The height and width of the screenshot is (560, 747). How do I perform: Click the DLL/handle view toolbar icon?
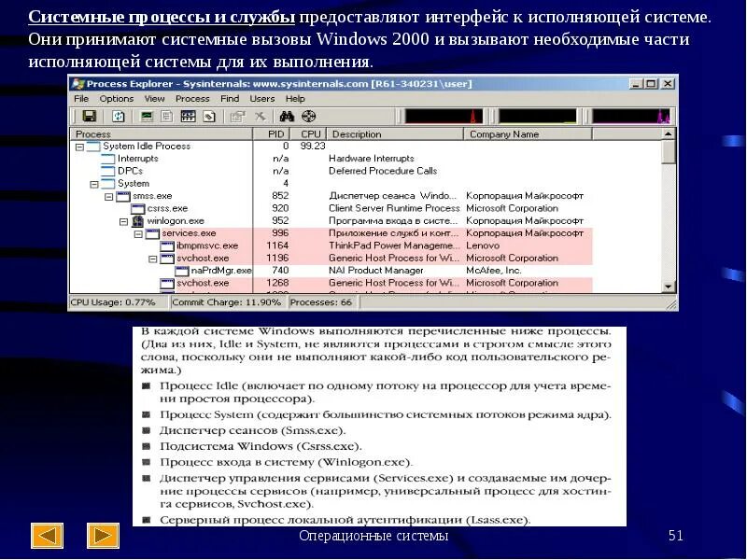click(x=209, y=116)
